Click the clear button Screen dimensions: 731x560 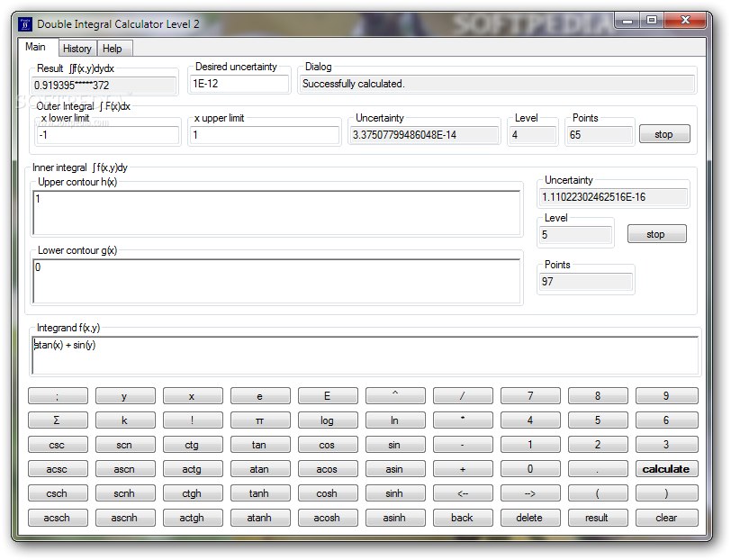coord(666,518)
